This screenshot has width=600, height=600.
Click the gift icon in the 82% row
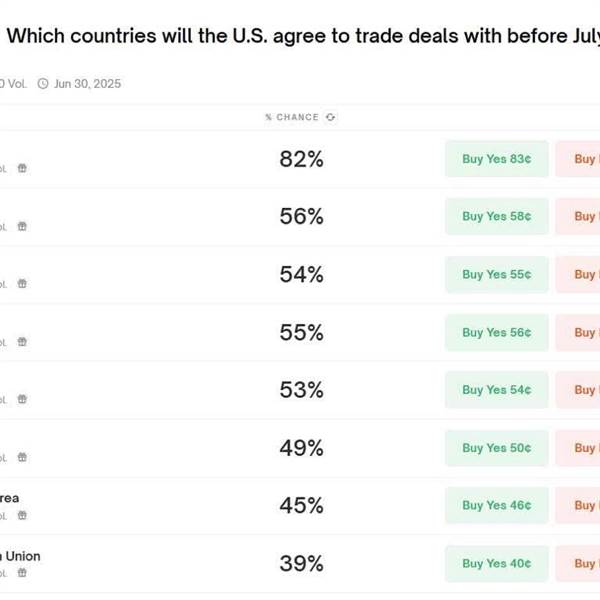pos(22,168)
